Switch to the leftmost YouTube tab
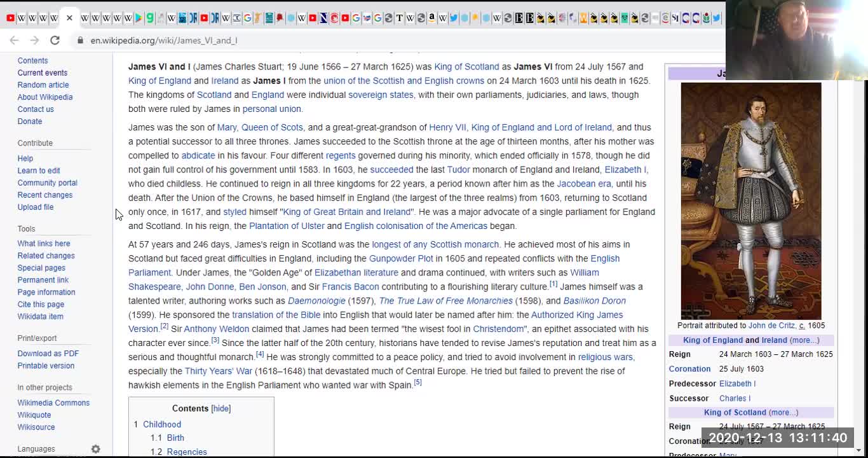 point(10,18)
